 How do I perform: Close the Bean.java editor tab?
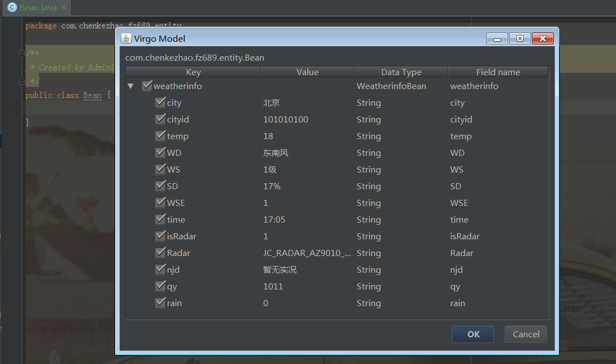point(63,8)
